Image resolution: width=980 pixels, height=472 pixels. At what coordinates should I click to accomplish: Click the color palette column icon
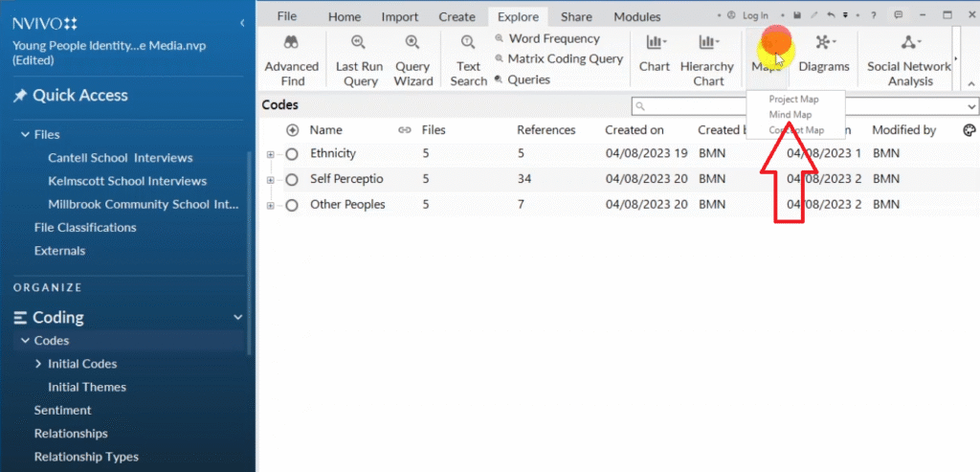click(x=969, y=130)
